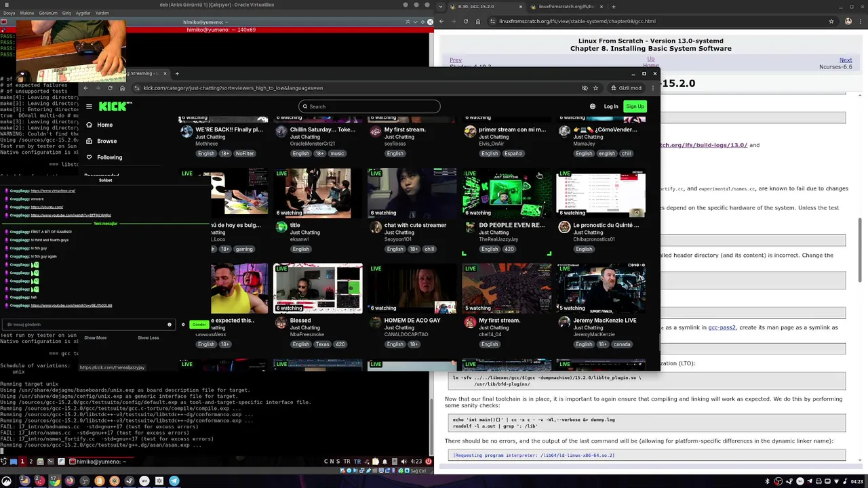Click the chat message input field

[x=88, y=325]
